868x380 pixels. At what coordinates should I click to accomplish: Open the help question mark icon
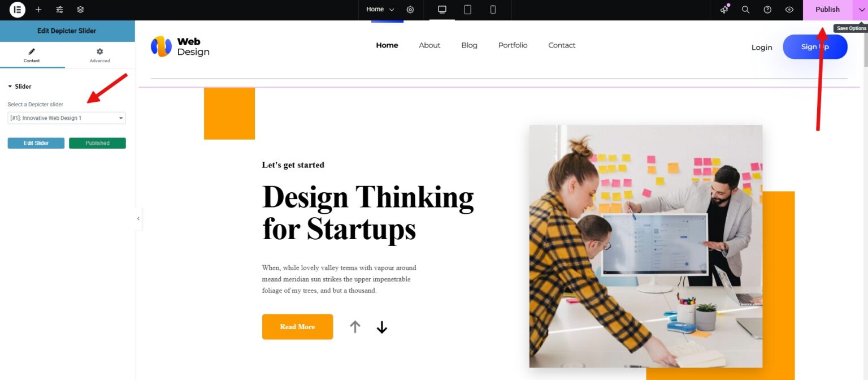(767, 10)
